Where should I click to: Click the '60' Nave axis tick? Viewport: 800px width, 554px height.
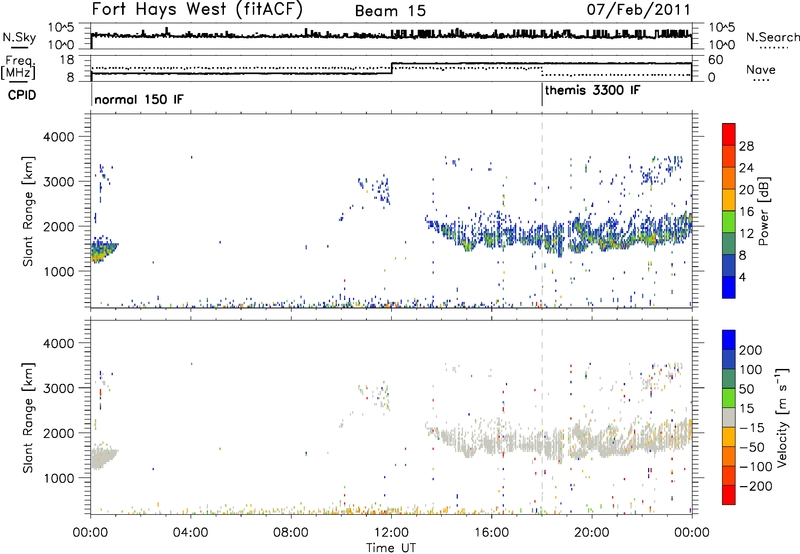715,60
